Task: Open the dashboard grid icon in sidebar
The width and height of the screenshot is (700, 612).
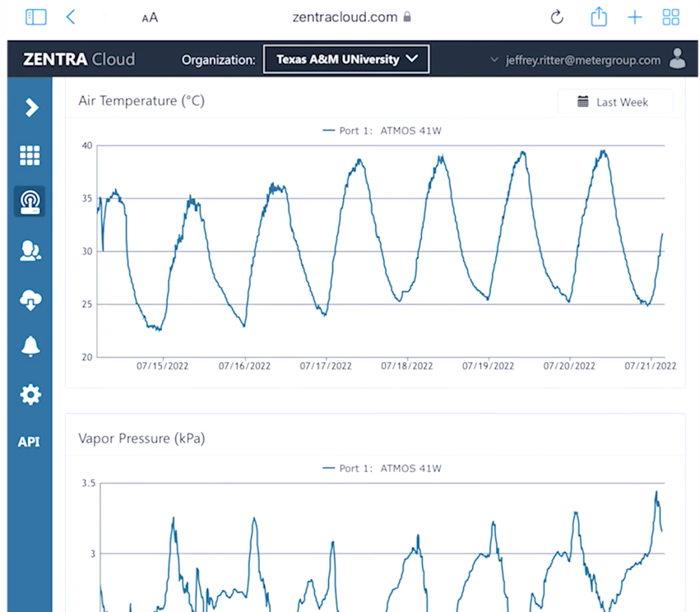Action: 30,155
